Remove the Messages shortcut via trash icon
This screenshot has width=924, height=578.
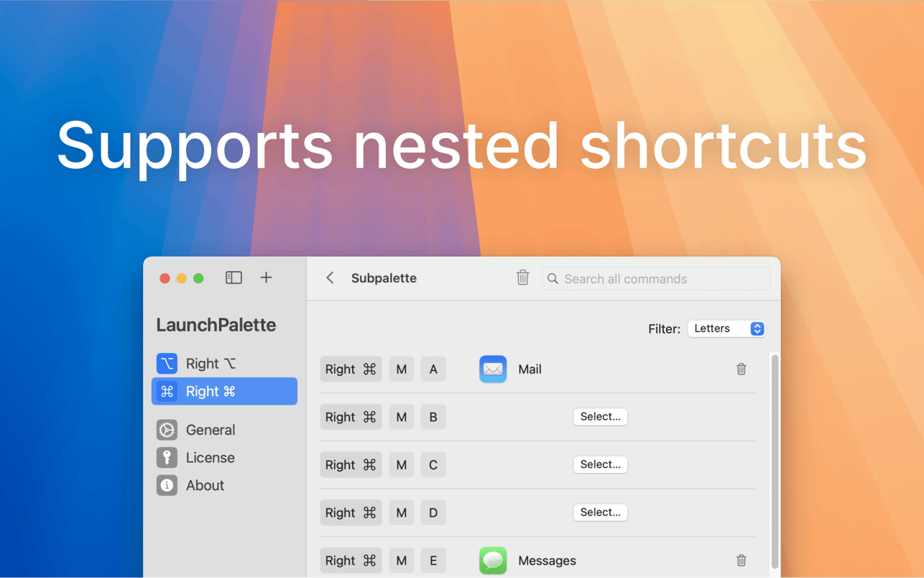click(741, 560)
